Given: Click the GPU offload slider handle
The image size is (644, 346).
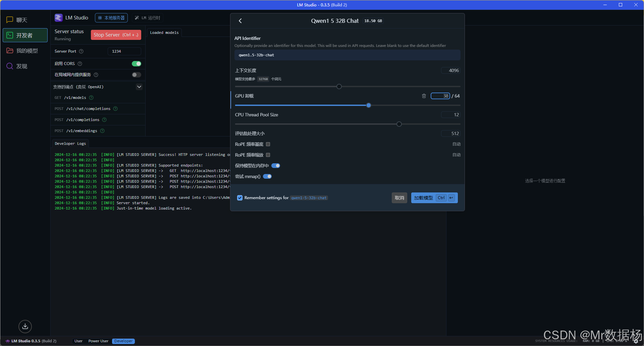Looking at the screenshot, I should tap(369, 105).
